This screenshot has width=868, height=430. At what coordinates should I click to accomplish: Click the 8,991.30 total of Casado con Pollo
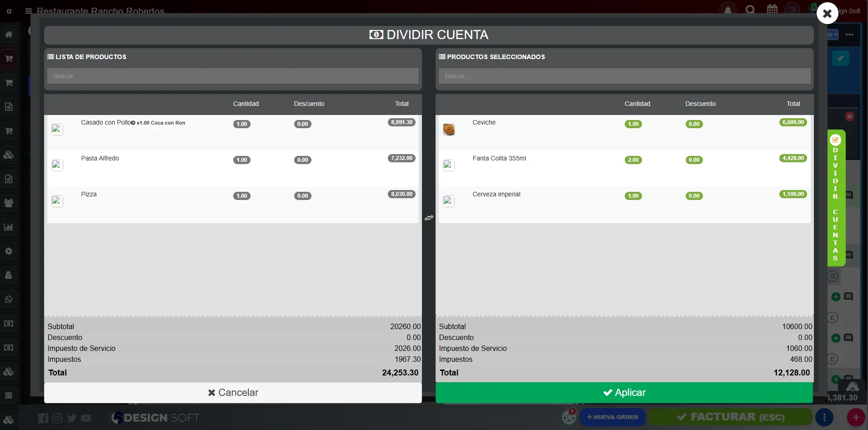pos(402,122)
